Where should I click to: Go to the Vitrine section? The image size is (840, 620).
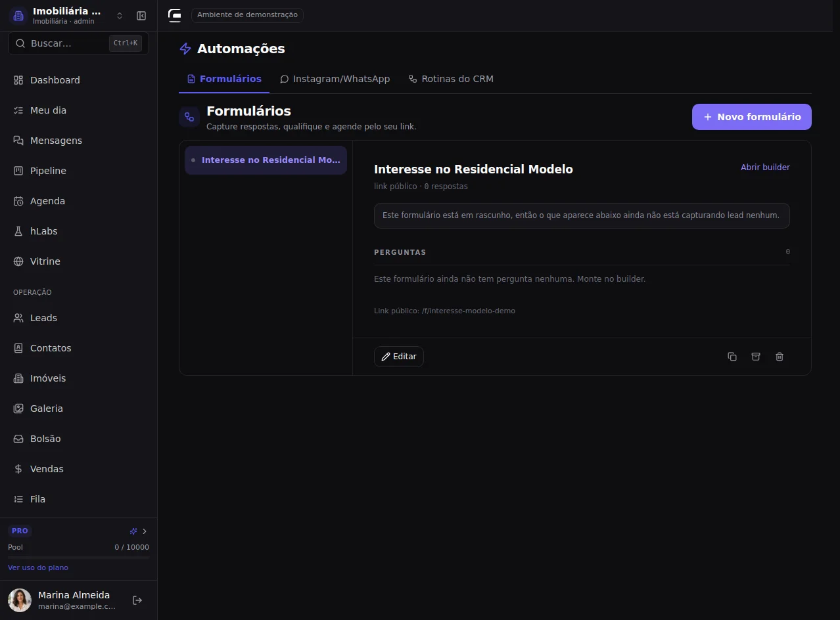click(79, 261)
